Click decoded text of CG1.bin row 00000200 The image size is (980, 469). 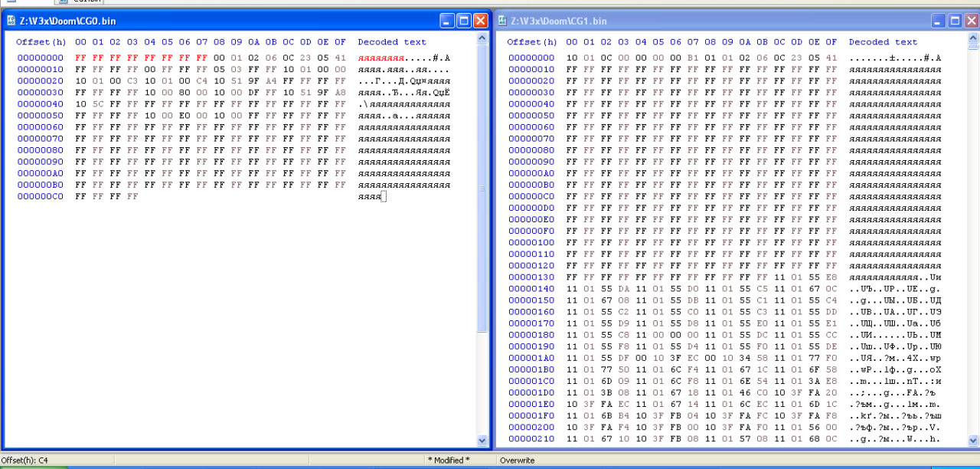(895, 428)
